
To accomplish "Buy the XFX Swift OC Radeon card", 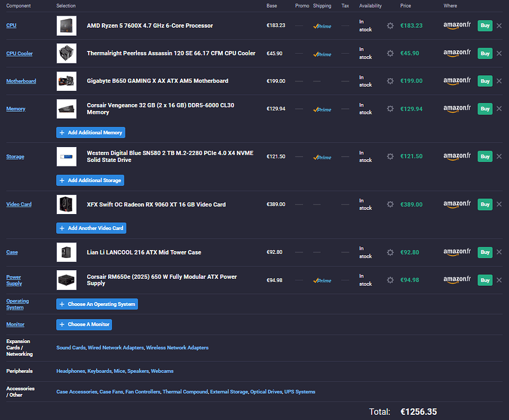I will 485,204.
